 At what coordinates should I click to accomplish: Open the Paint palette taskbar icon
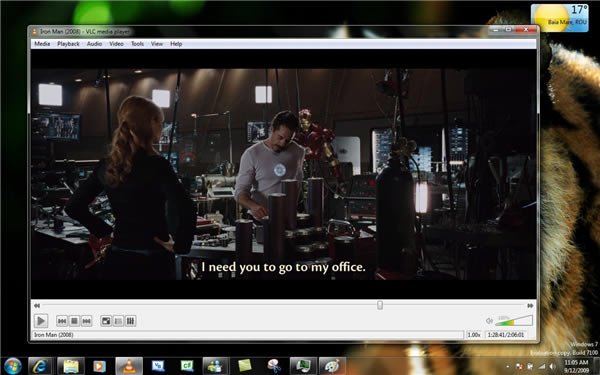(x=332, y=366)
